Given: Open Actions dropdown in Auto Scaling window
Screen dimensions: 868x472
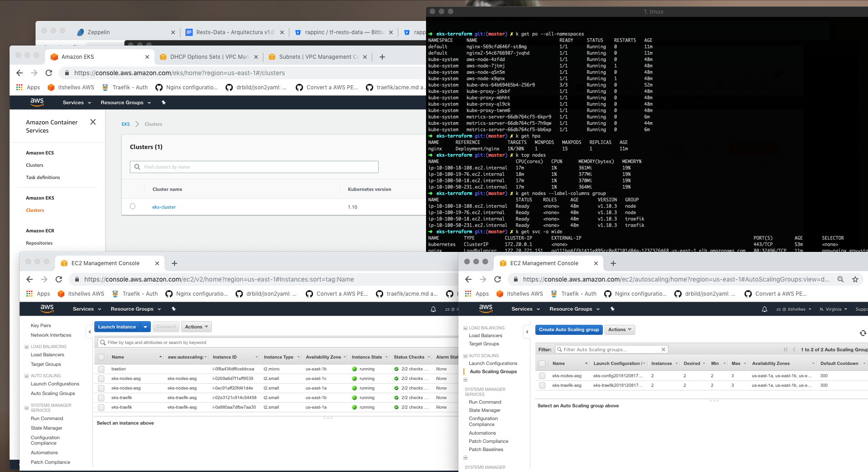Looking at the screenshot, I should (620, 329).
